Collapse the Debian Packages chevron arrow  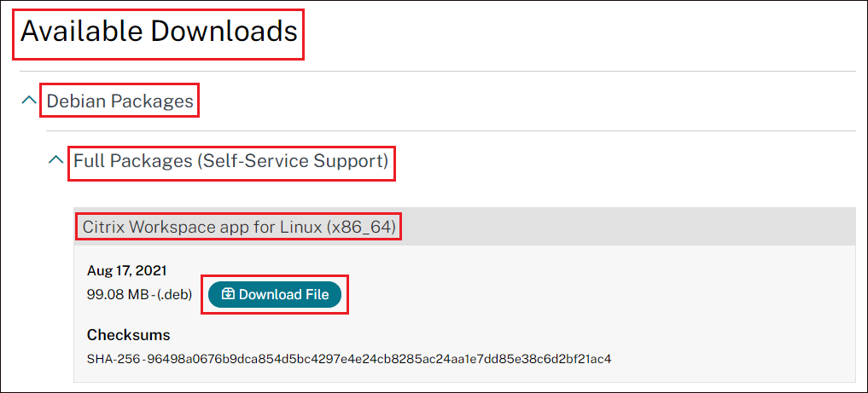pyautogui.click(x=29, y=100)
